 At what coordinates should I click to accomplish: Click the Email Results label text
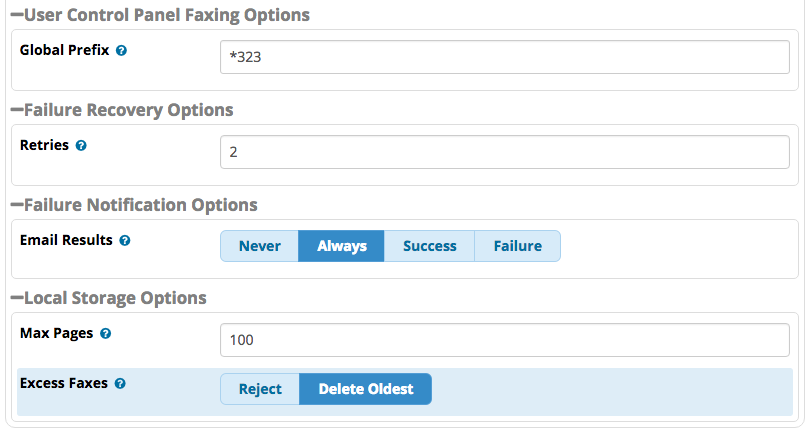[x=66, y=240]
